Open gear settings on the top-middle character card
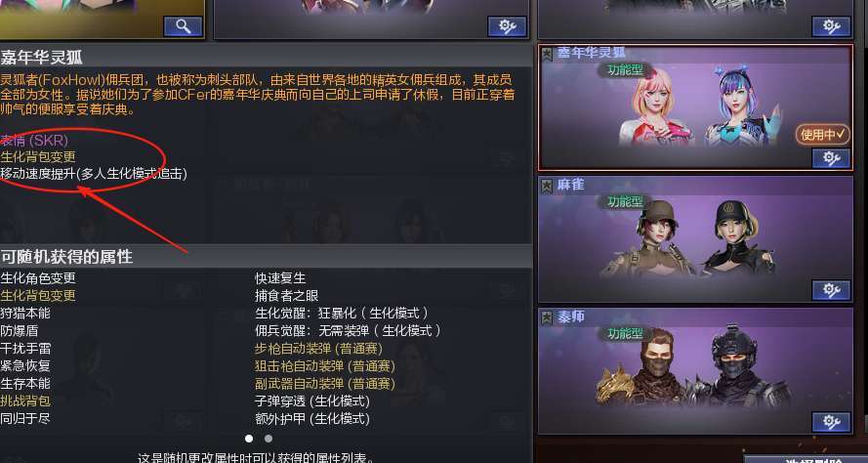The image size is (868, 463). (507, 26)
